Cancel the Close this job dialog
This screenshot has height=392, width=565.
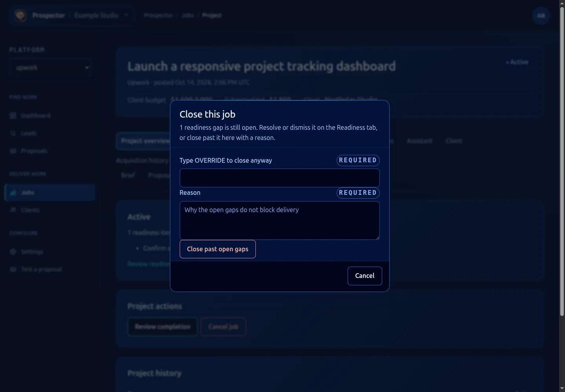[365, 276]
